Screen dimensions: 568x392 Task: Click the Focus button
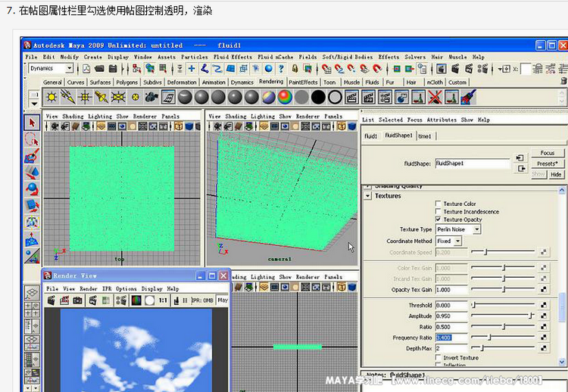[548, 153]
